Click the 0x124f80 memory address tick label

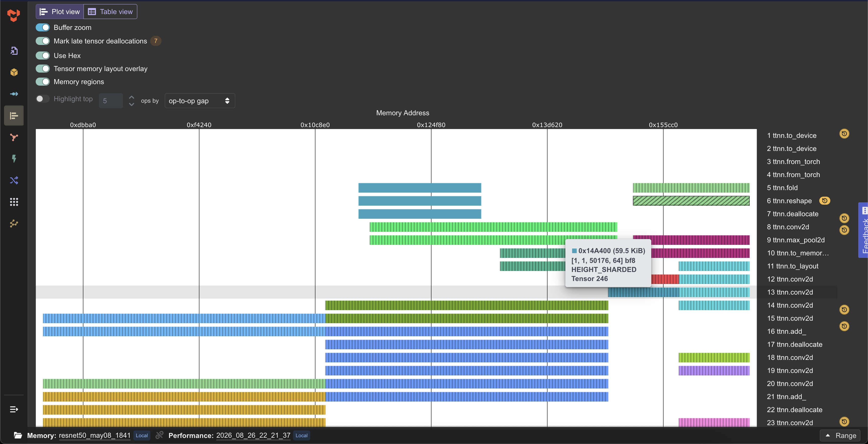click(431, 125)
